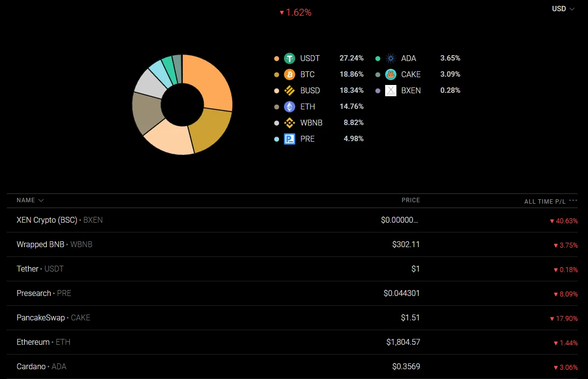Screen dimensions: 588x379
Task: Click the 18.34% BUSD allocation value
Action: coord(351,90)
